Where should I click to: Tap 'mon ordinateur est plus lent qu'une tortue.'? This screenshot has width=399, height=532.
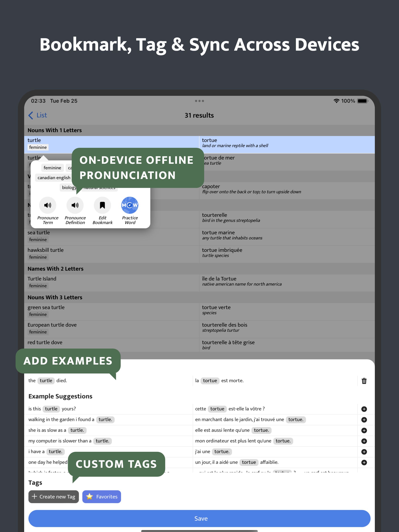coord(244,441)
